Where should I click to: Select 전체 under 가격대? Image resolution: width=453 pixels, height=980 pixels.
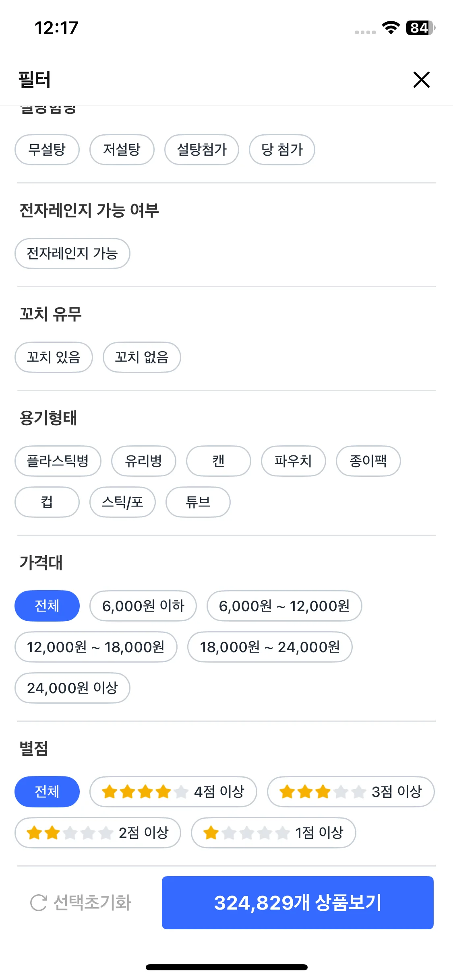click(47, 606)
